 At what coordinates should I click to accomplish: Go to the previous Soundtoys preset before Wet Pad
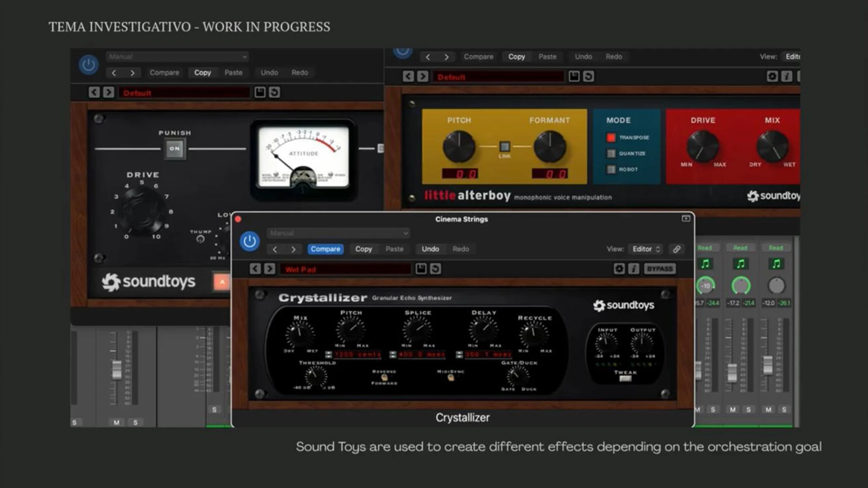[255, 269]
